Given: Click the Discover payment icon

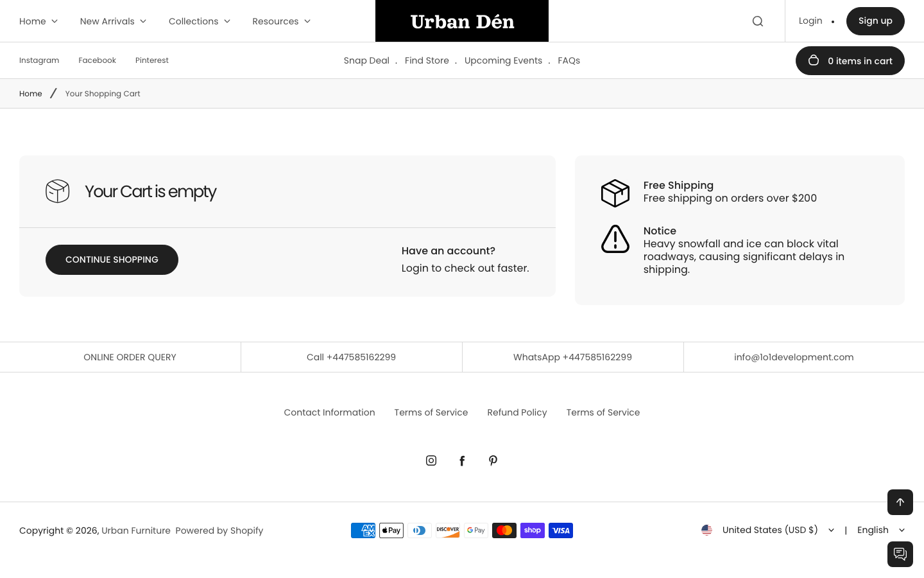Looking at the screenshot, I should click(448, 530).
